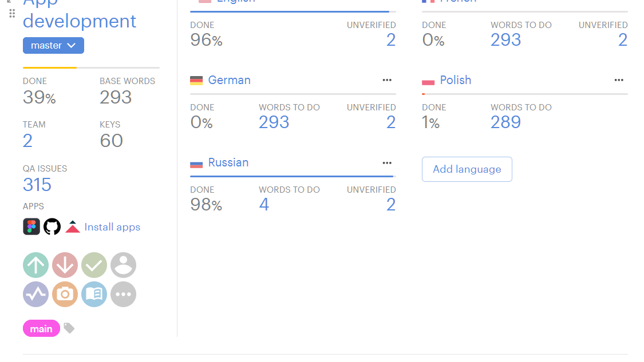The width and height of the screenshot is (644, 362).
Task: Click the gray add tag icon
Action: click(69, 328)
